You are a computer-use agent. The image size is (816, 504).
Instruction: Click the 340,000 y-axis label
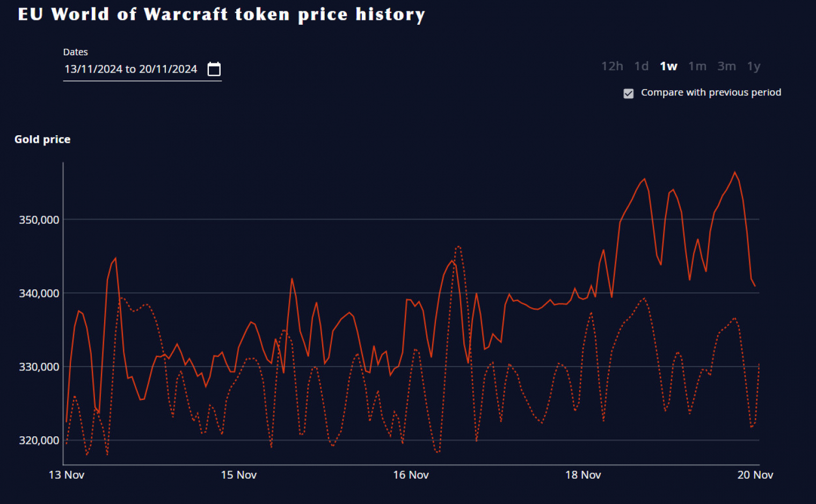[x=39, y=294]
